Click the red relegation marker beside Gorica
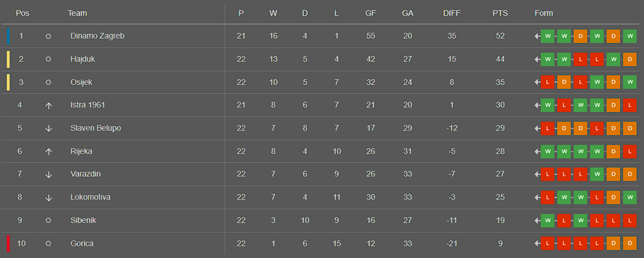This screenshot has width=644, height=258. [x=8, y=244]
